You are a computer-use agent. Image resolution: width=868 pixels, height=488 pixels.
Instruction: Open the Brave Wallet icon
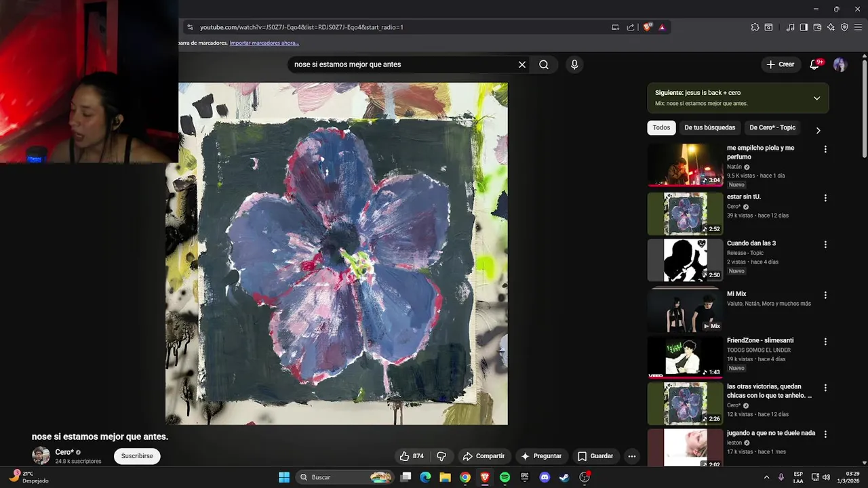coord(817,27)
